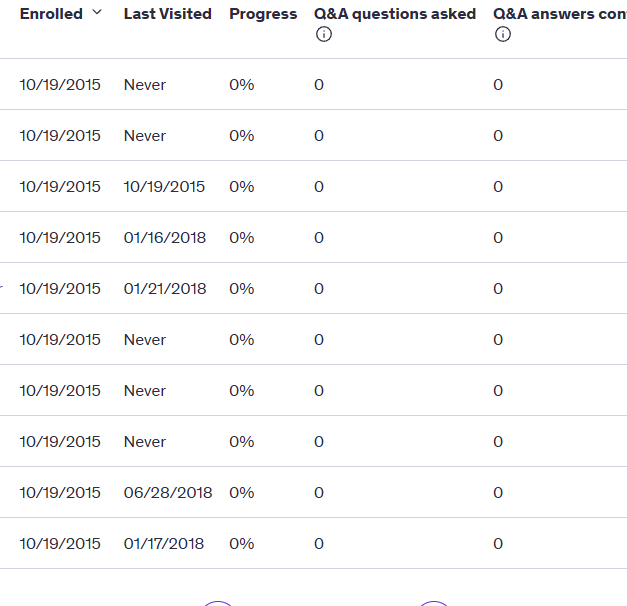Image resolution: width=627 pixels, height=606 pixels.
Task: Click the Progress column header
Action: point(263,14)
